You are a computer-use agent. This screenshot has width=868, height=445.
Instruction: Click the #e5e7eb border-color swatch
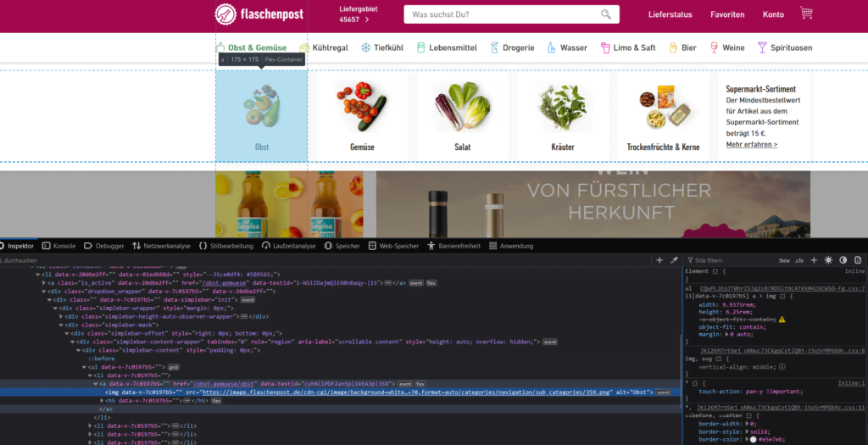coord(753,439)
